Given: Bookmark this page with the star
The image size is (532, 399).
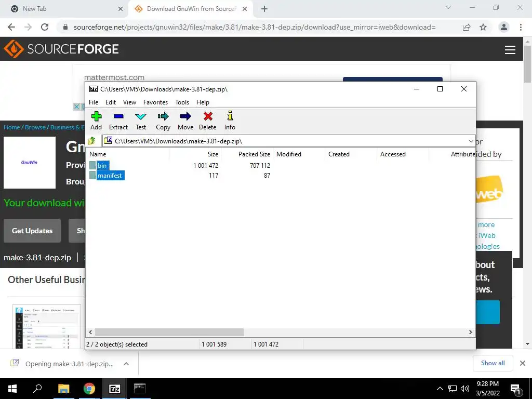Looking at the screenshot, I should [483, 27].
